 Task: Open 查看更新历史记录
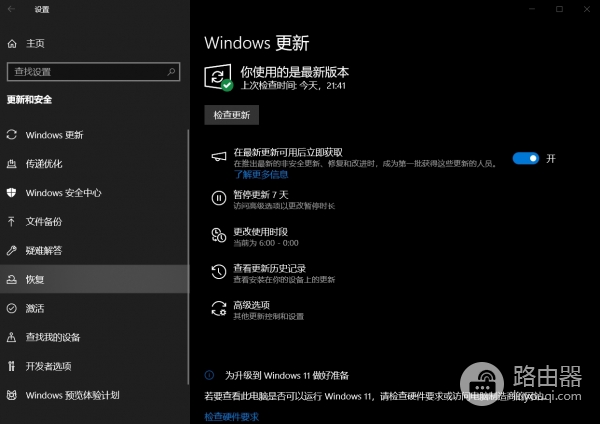click(x=270, y=269)
